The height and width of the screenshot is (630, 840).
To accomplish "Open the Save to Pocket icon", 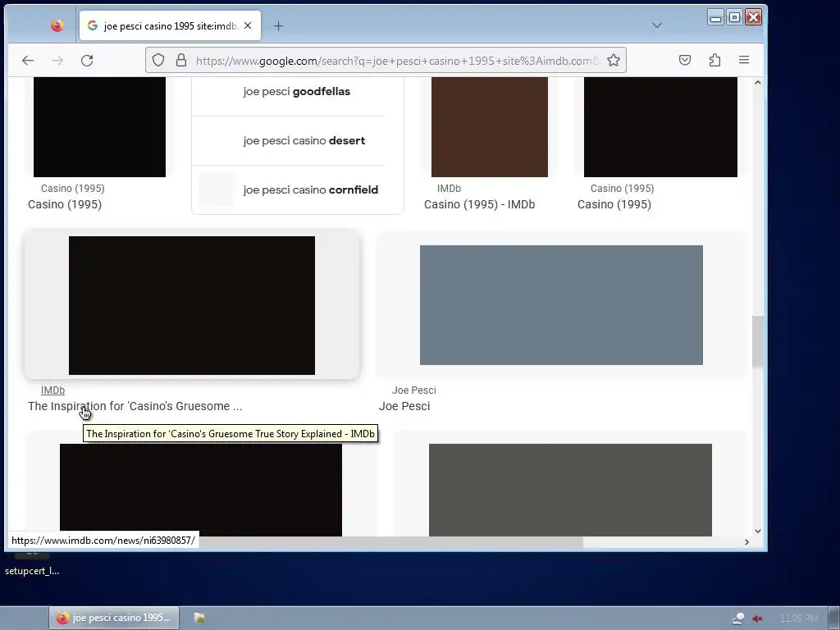I will click(x=685, y=60).
